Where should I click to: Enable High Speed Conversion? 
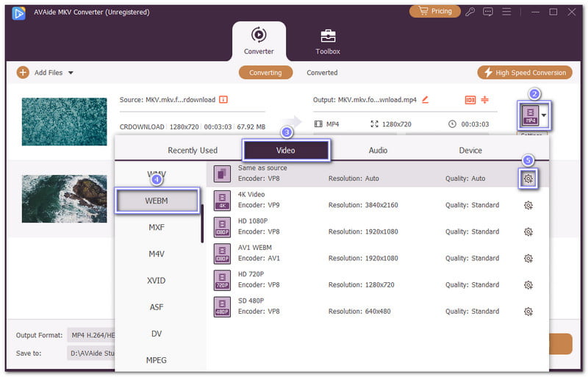coord(525,73)
